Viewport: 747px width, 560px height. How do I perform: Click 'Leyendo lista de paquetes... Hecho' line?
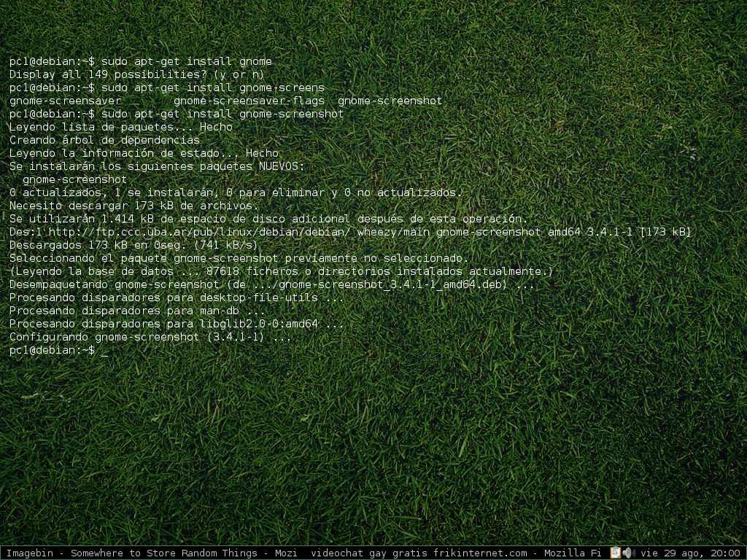pos(121,127)
